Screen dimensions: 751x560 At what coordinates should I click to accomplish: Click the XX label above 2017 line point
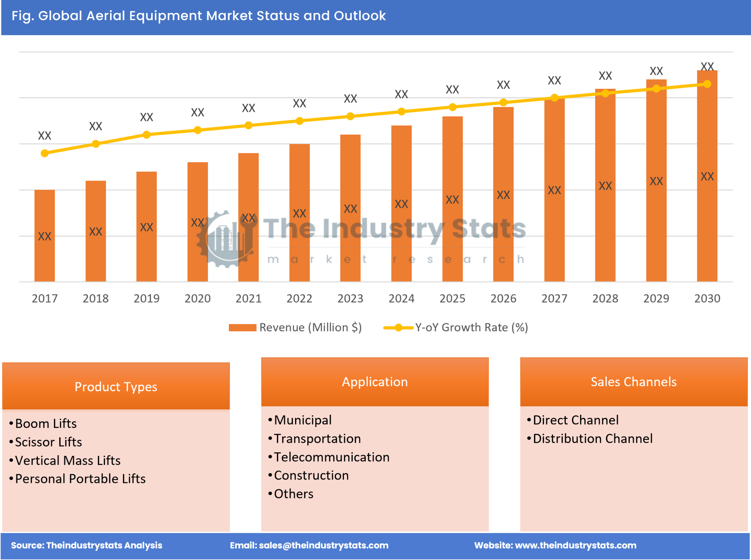click(x=45, y=136)
